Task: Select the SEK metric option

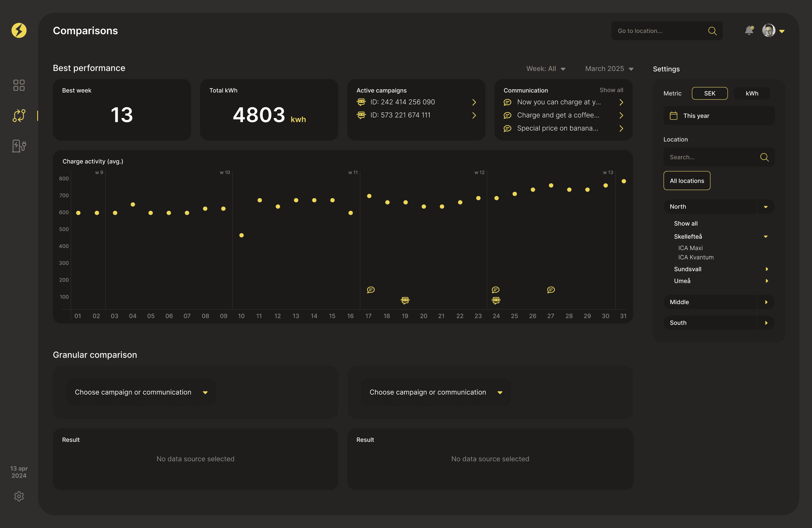Action: coord(709,93)
